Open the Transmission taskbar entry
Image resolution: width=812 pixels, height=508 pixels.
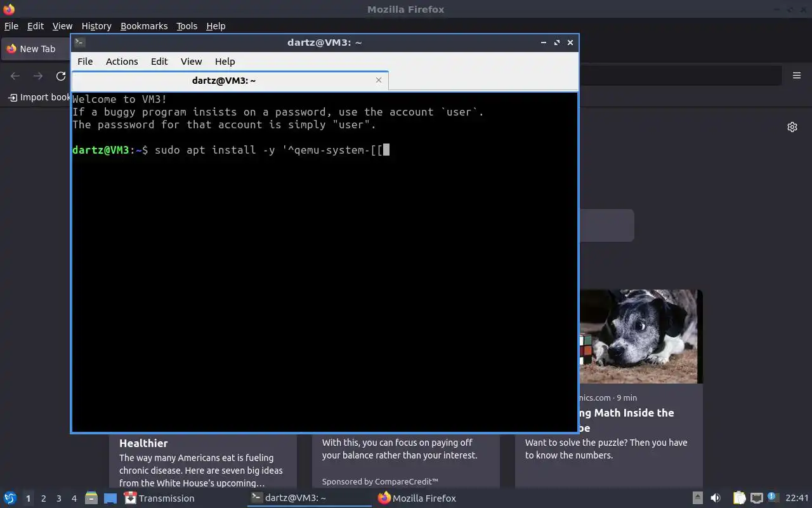pyautogui.click(x=159, y=498)
